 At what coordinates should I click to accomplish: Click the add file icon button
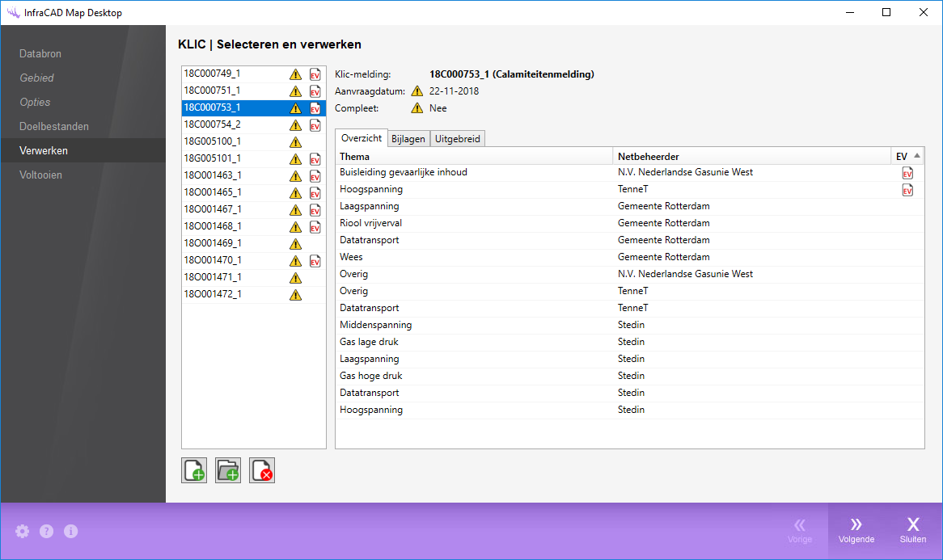click(194, 470)
